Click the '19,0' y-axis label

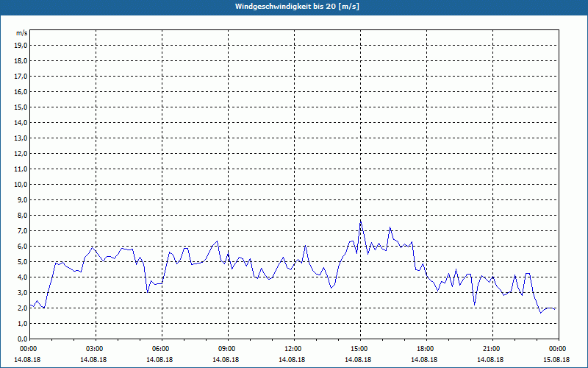21,46
